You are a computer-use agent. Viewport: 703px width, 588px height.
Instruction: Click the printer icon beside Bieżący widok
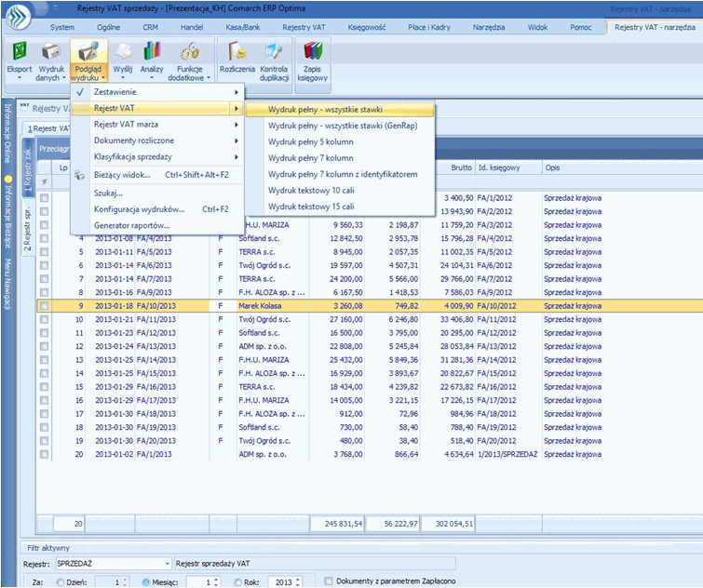79,175
